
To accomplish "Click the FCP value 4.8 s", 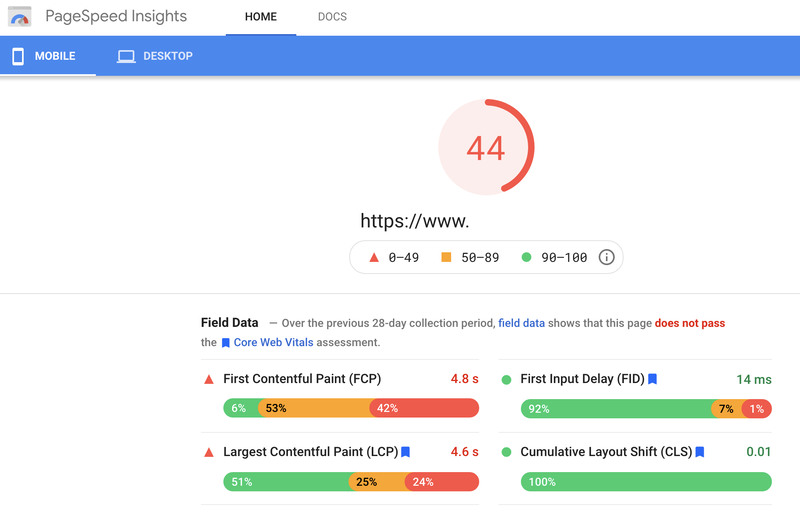I will [x=464, y=379].
